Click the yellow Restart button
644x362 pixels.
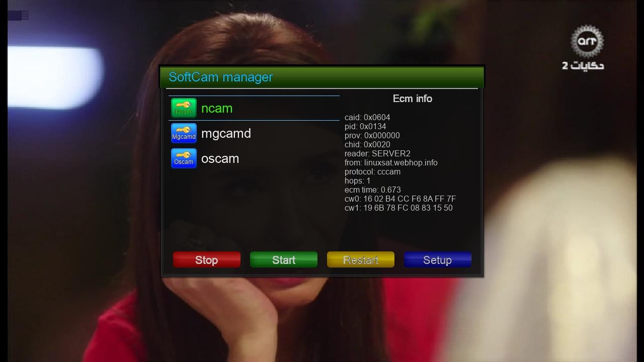pyautogui.click(x=361, y=260)
